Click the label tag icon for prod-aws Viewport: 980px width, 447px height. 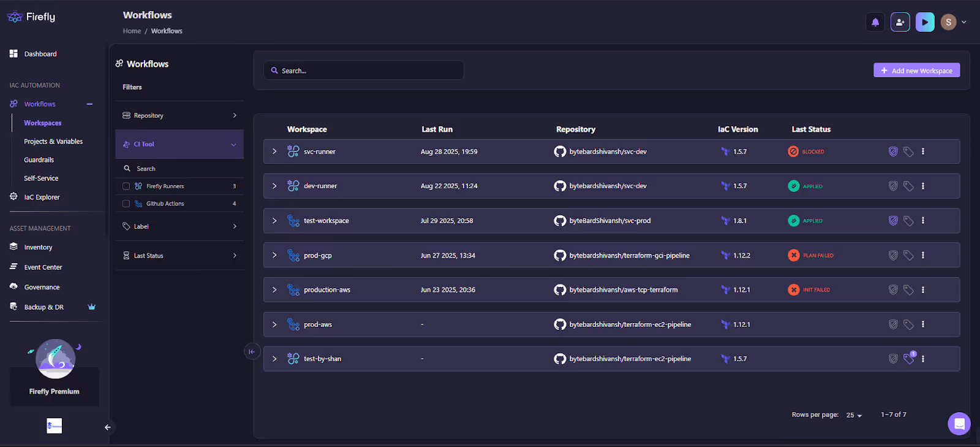click(908, 324)
